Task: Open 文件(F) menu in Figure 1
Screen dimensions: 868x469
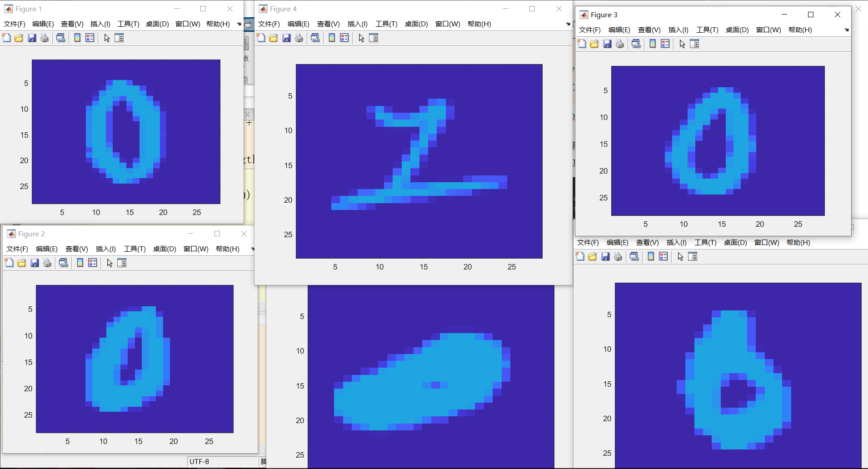Action: (15, 24)
